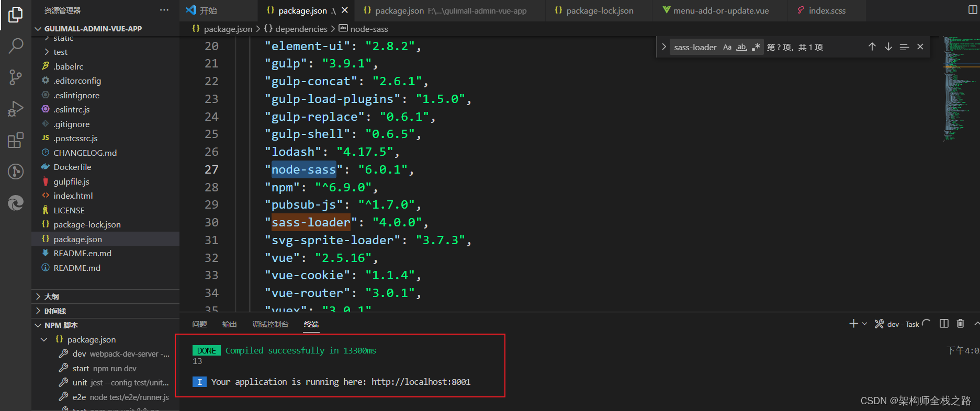Toggle regular expression in find widget
Screen dimensions: 980x411
756,47
